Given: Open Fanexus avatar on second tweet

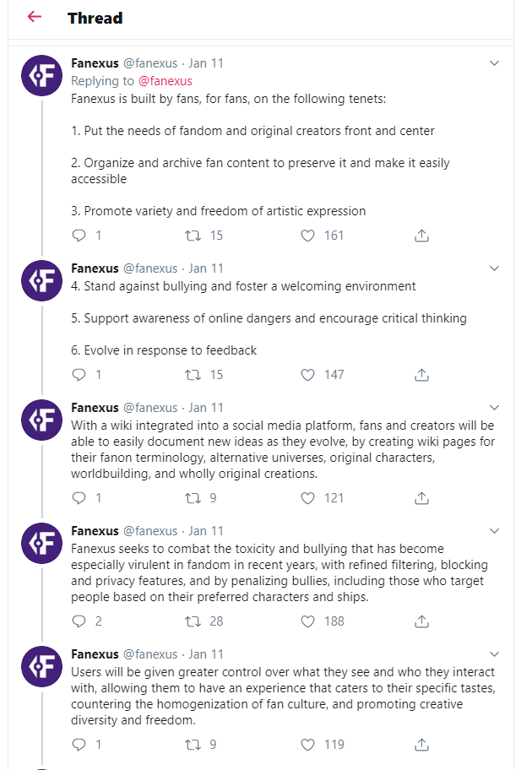Looking at the screenshot, I should pos(41,281).
